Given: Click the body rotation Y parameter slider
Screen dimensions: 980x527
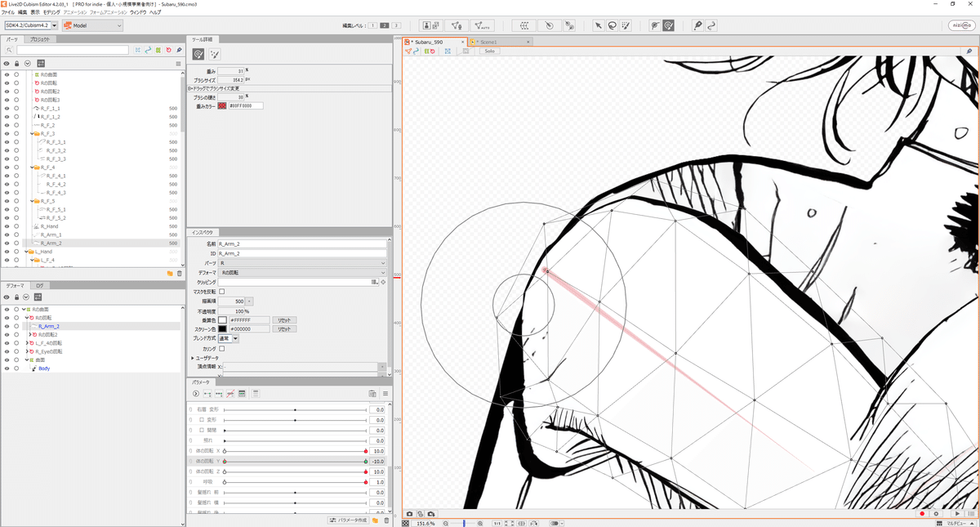Looking at the screenshot, I should click(295, 462).
